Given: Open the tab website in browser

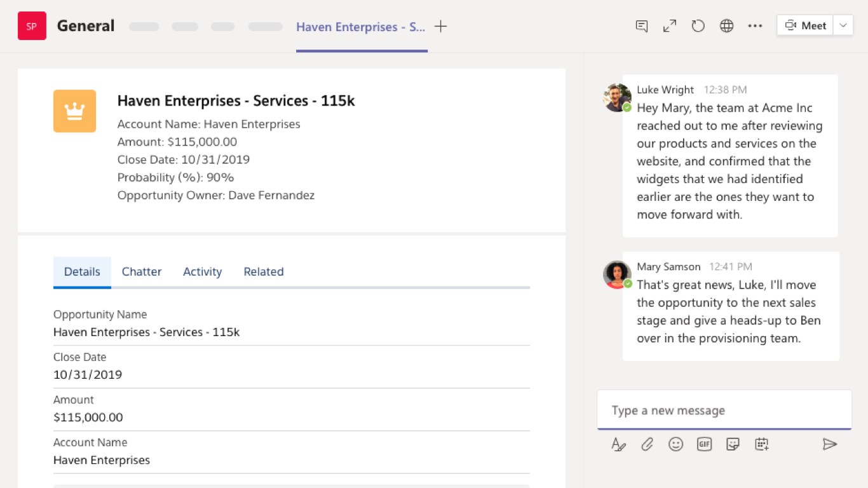Looking at the screenshot, I should [x=726, y=25].
